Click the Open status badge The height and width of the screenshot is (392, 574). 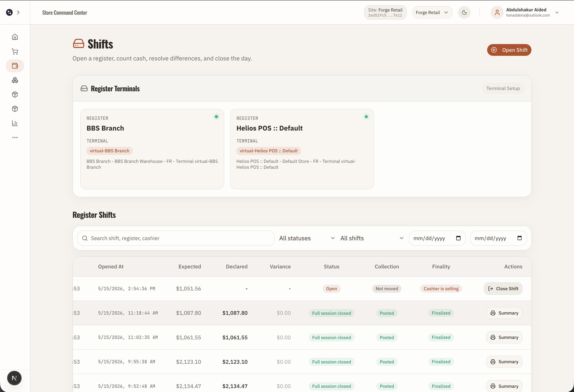click(x=331, y=289)
